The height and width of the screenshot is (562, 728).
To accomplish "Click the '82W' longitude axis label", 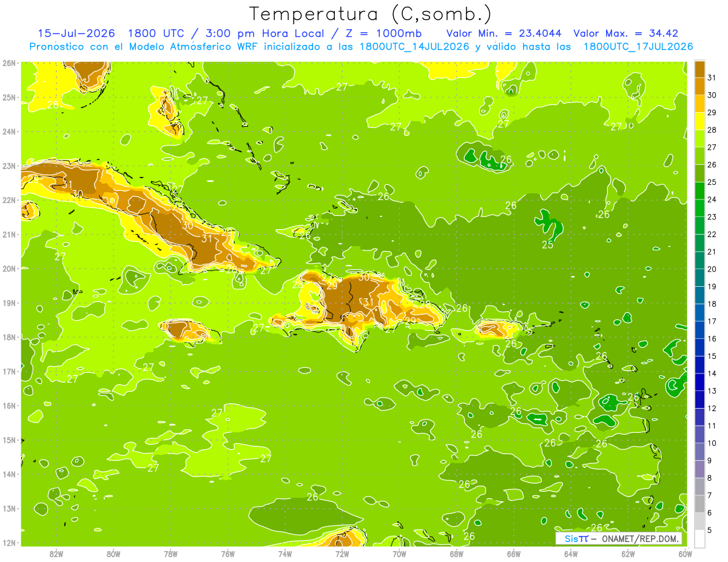I will (x=56, y=554).
